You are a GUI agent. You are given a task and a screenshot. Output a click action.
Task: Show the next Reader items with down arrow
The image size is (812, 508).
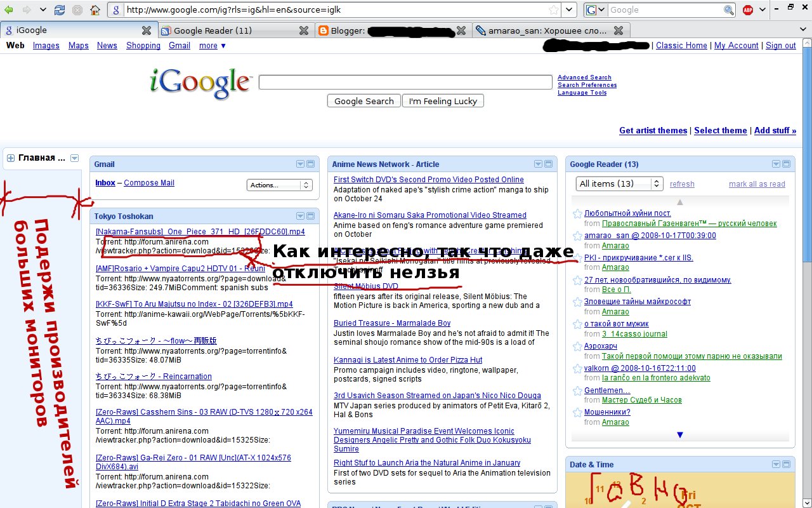pyautogui.click(x=680, y=435)
